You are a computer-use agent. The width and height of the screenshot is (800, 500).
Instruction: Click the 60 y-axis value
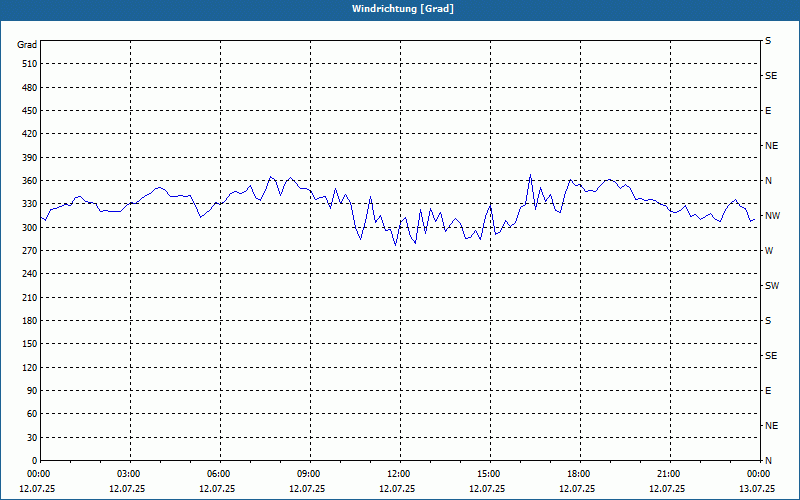point(32,414)
